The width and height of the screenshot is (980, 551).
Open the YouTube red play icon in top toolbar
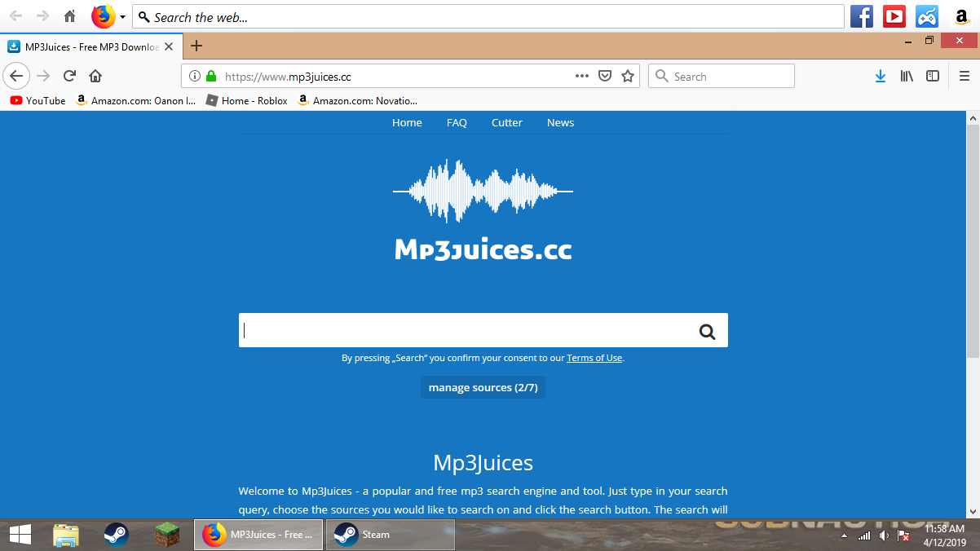[894, 16]
